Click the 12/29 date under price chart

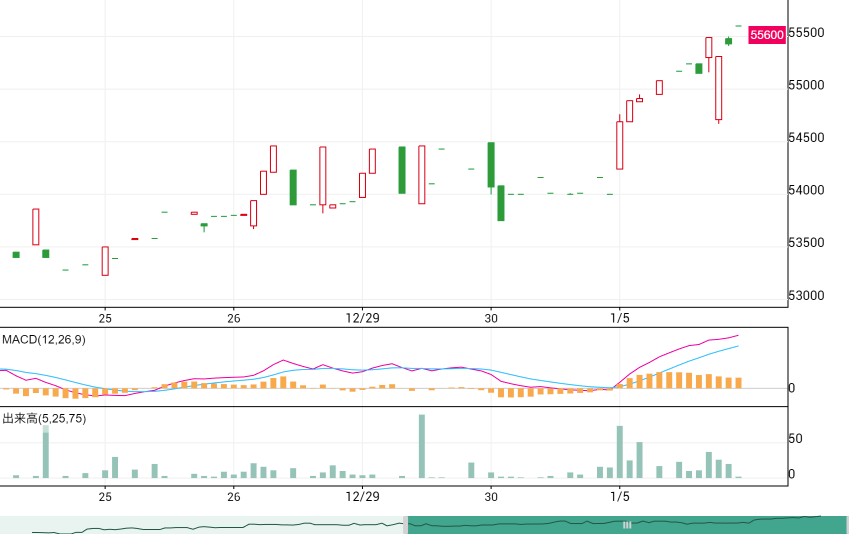362,318
